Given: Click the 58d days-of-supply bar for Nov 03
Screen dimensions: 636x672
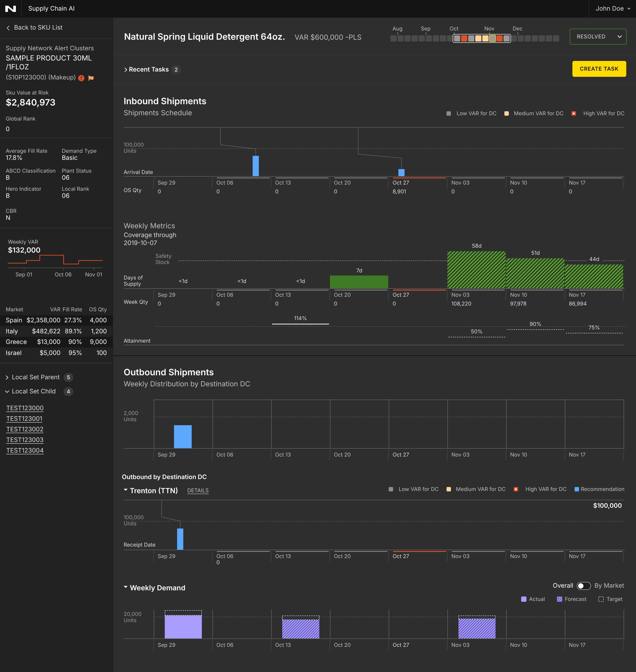Looking at the screenshot, I should (476, 270).
